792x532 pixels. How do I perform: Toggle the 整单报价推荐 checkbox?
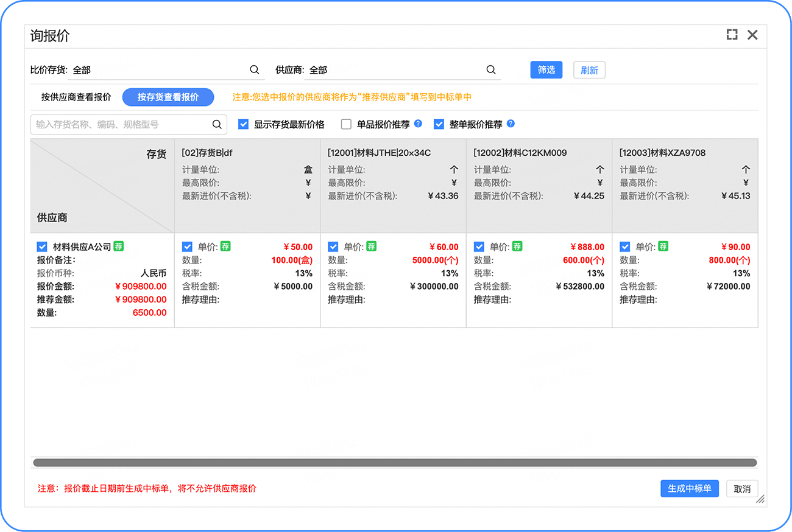439,124
